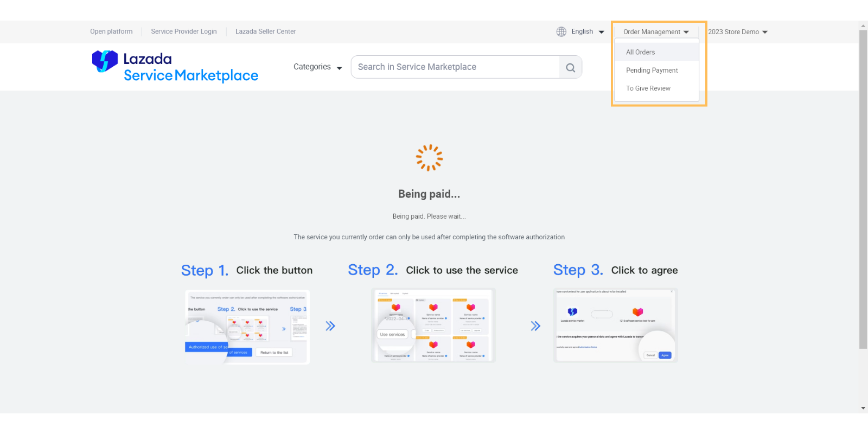
Task: Click the magnifier search icon
Action: click(x=571, y=67)
